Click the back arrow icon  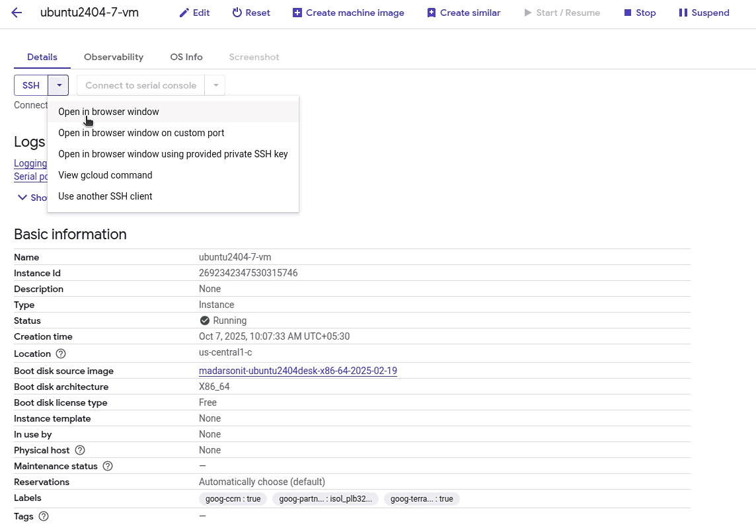[17, 13]
